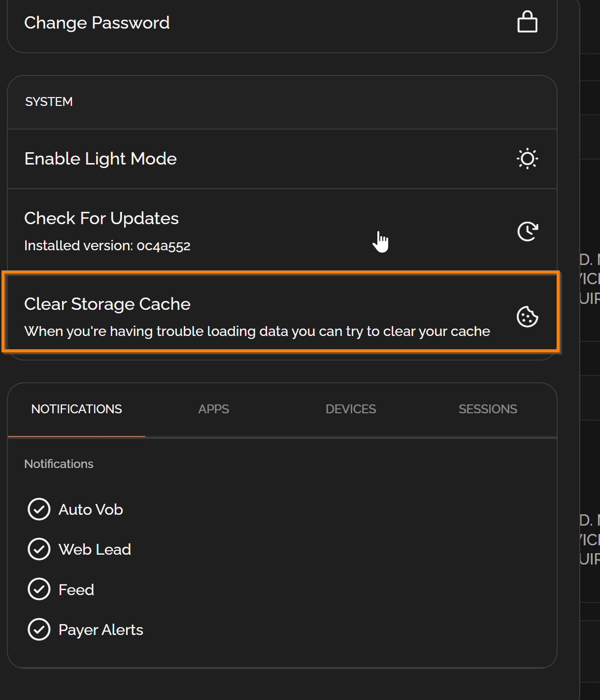The width and height of the screenshot is (600, 700).
Task: Click Clear Storage Cache title
Action: (x=107, y=304)
